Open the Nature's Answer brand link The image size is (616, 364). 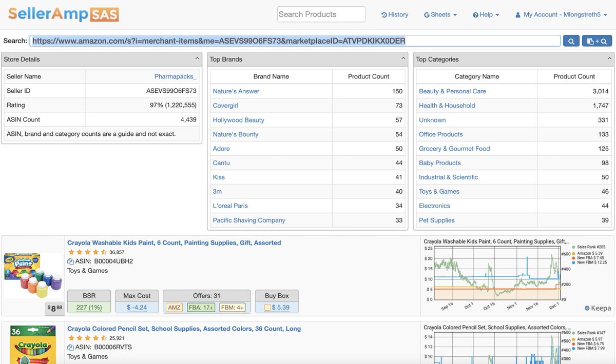[236, 91]
